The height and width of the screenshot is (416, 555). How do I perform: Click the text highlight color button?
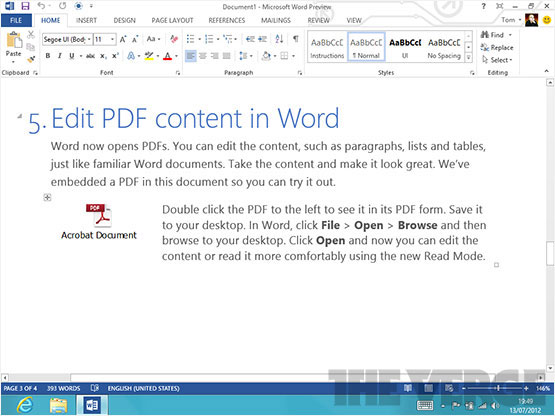click(x=149, y=56)
